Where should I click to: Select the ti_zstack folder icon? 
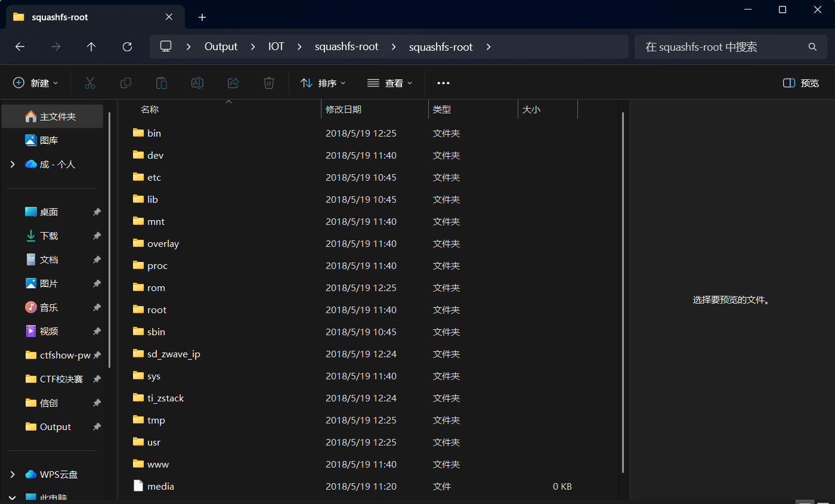[138, 397]
